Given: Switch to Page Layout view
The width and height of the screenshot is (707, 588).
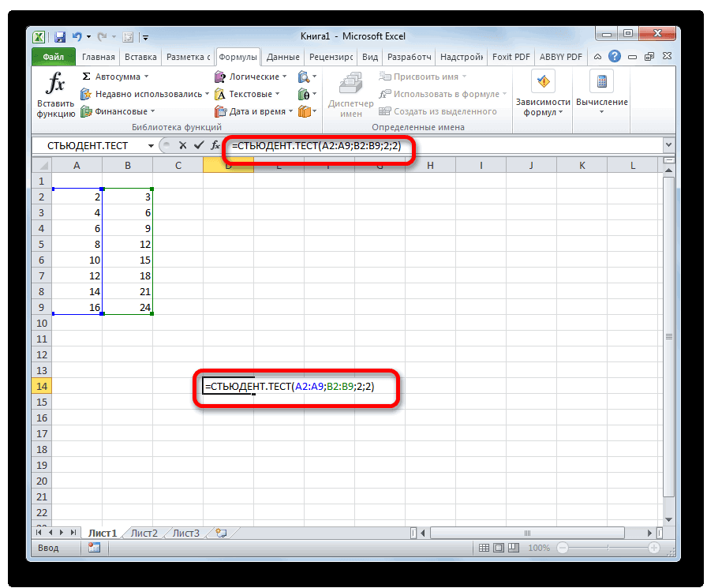Looking at the screenshot, I should pyautogui.click(x=499, y=548).
